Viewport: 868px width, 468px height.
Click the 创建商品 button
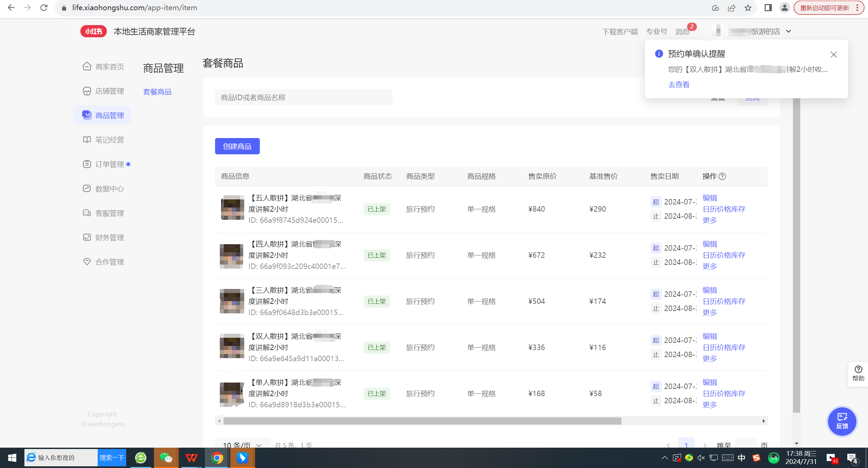pyautogui.click(x=237, y=146)
